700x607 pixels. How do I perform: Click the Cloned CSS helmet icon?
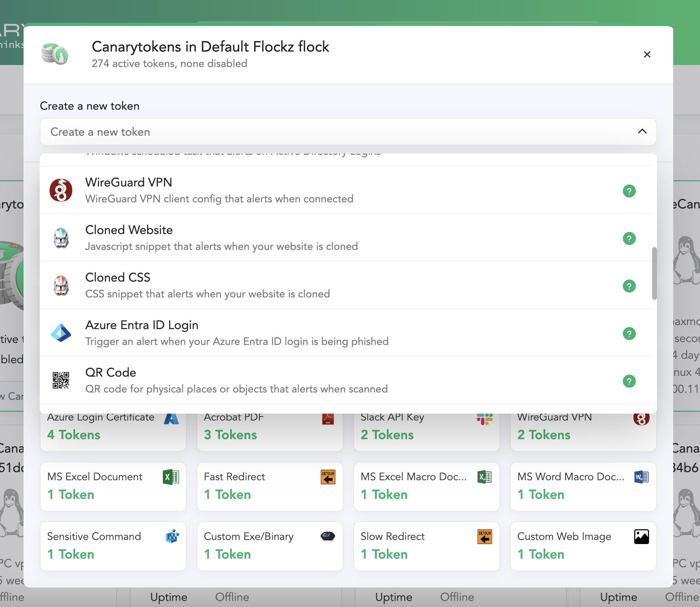point(61,286)
